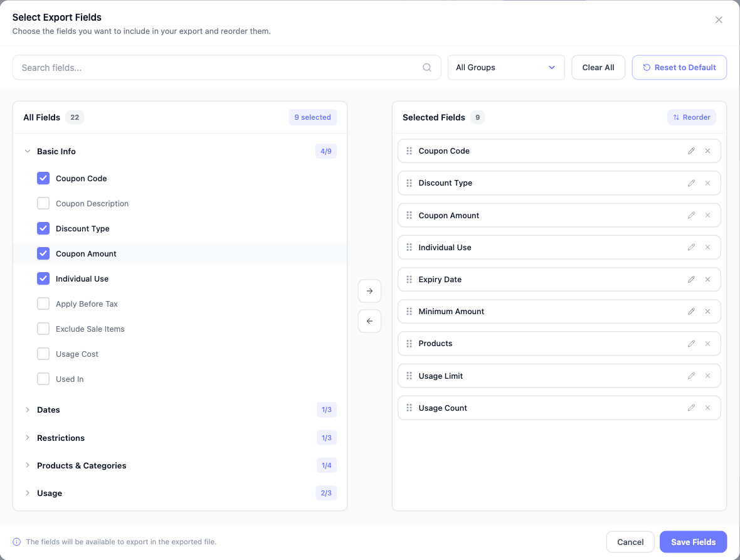Click the Usage Count drag handle

[x=409, y=408]
